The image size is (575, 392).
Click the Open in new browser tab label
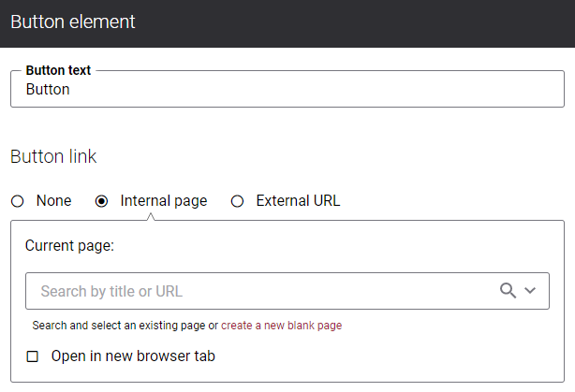133,356
